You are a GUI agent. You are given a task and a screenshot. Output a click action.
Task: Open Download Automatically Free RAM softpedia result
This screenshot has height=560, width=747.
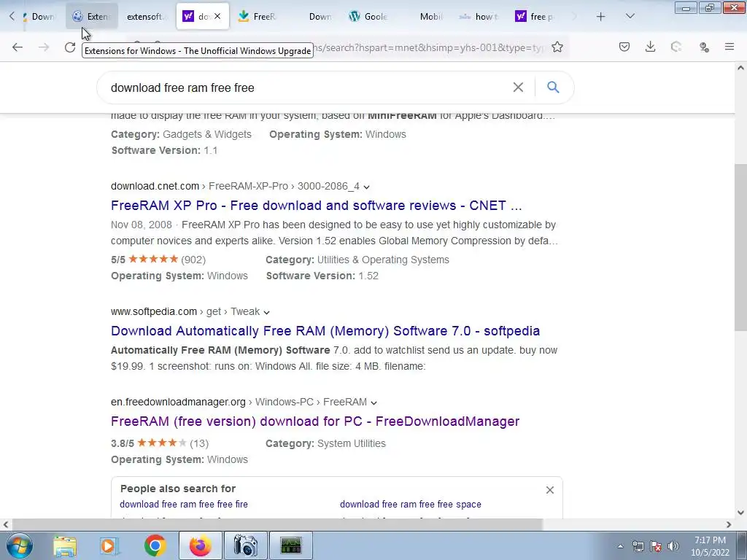(325, 331)
